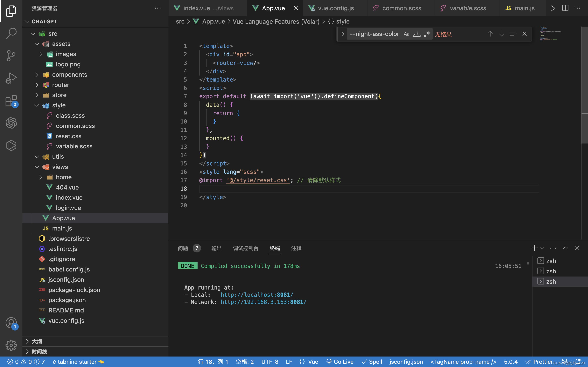The width and height of the screenshot is (588, 367).
Task: Expand the components folder
Action: (69, 75)
